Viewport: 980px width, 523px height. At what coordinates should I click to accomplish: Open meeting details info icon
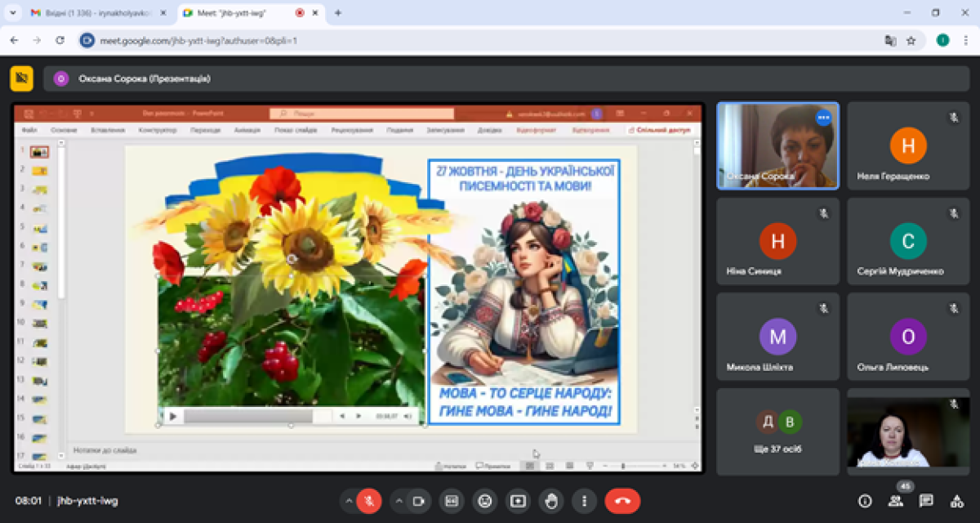coord(865,501)
